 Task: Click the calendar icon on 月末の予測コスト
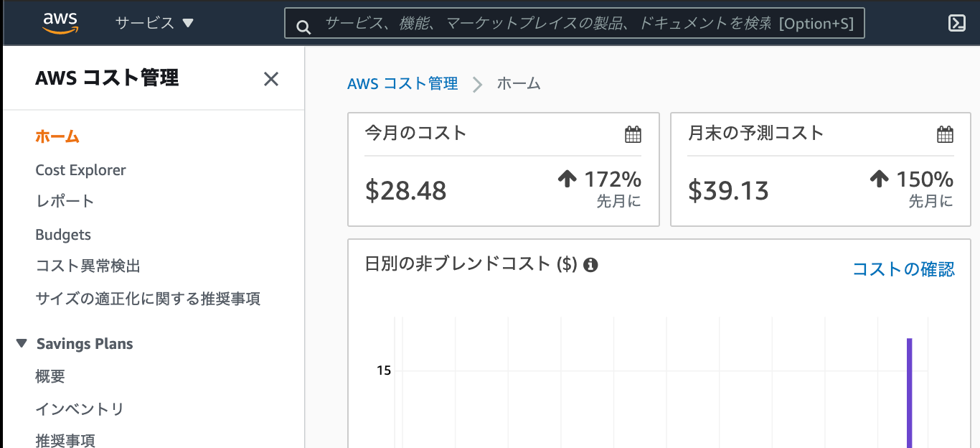point(945,134)
